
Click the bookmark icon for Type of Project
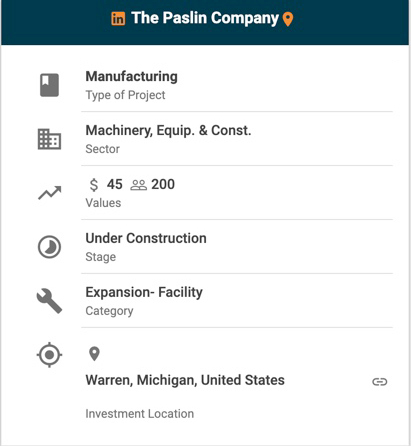coord(49,85)
